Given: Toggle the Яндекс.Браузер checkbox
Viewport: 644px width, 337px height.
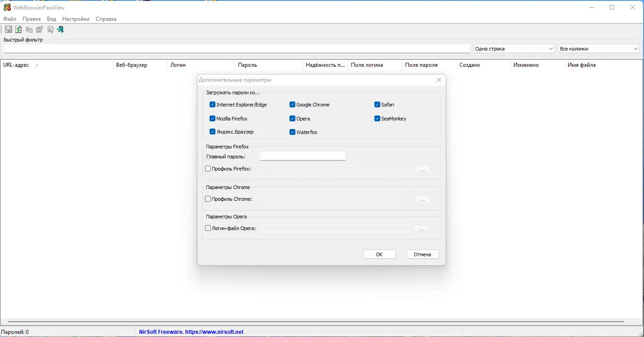Looking at the screenshot, I should click(x=212, y=132).
